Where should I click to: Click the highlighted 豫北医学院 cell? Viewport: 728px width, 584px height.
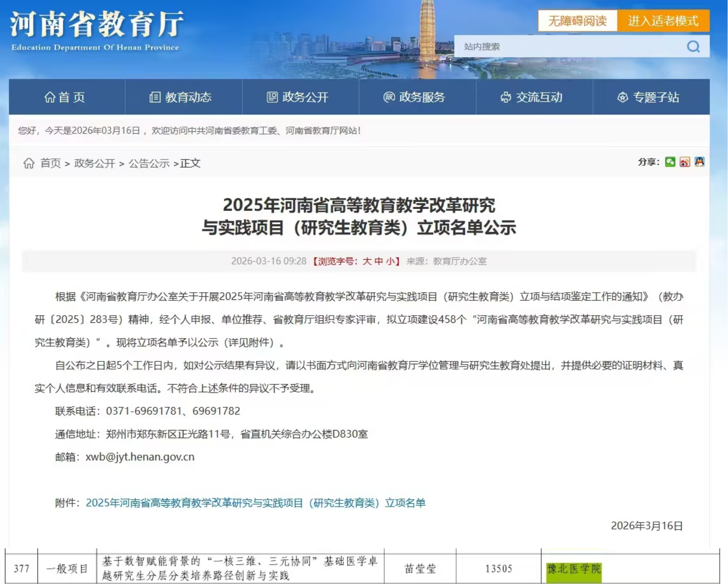pos(574,569)
